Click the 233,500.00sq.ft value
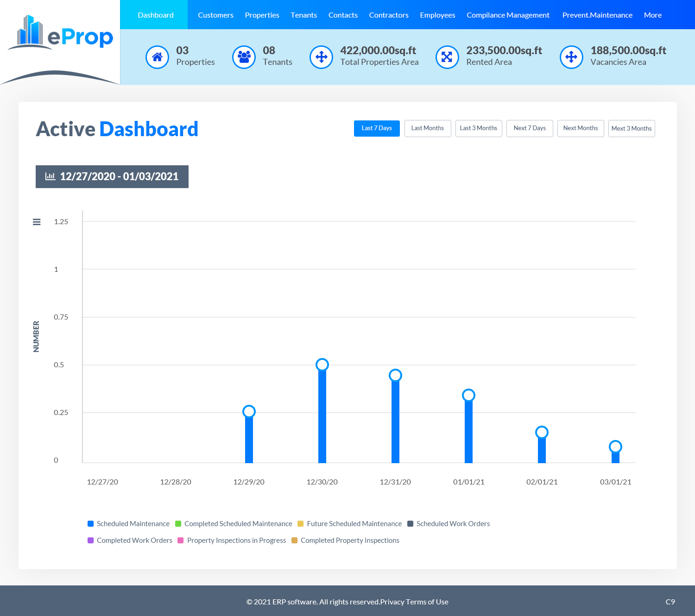 pyautogui.click(x=504, y=50)
